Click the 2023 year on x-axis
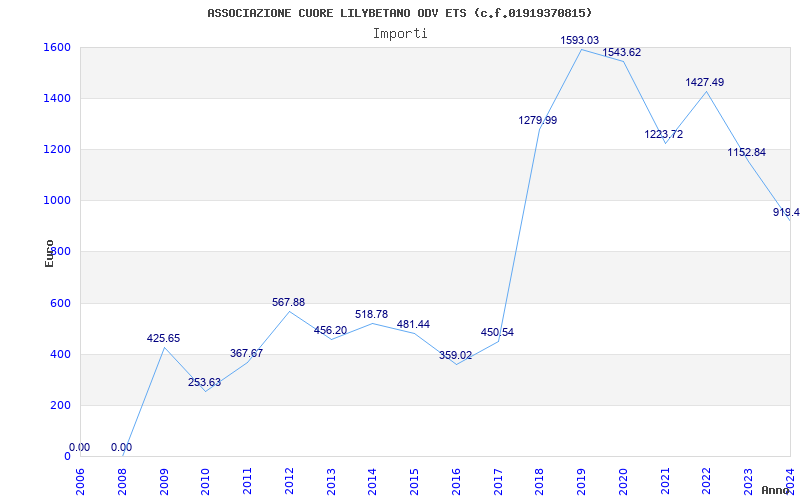This screenshot has width=800, height=500. click(748, 482)
